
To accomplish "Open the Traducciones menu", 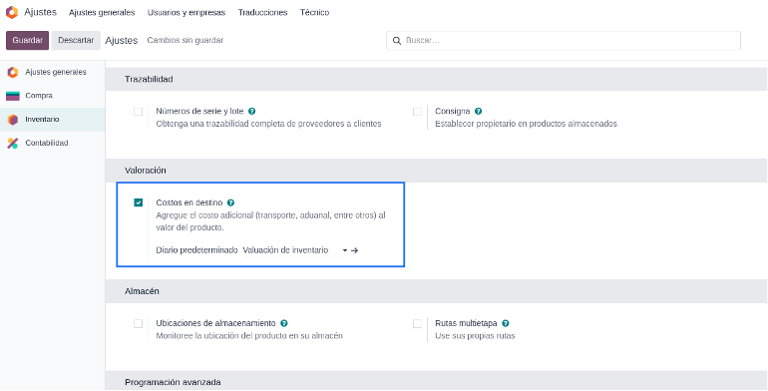I will coord(263,13).
